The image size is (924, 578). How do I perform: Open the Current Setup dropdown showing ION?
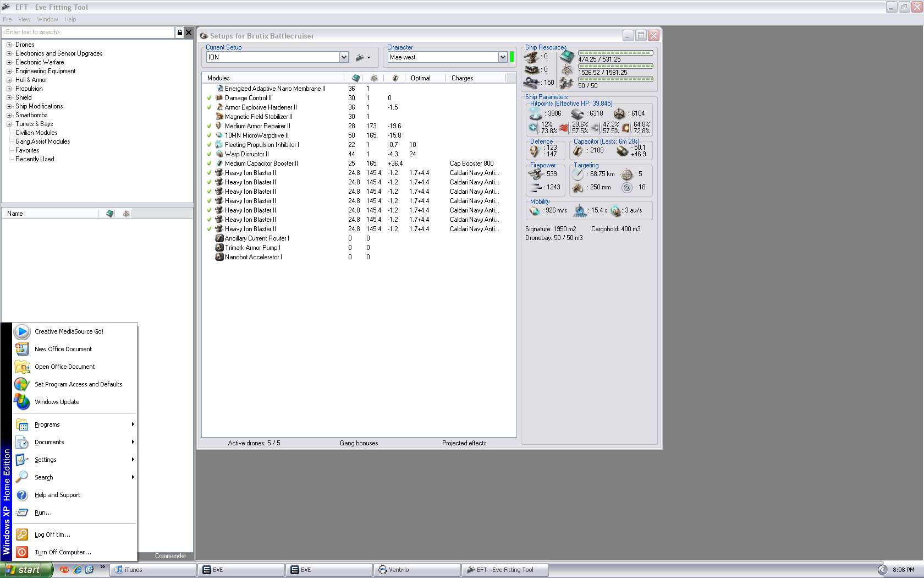[x=344, y=57]
